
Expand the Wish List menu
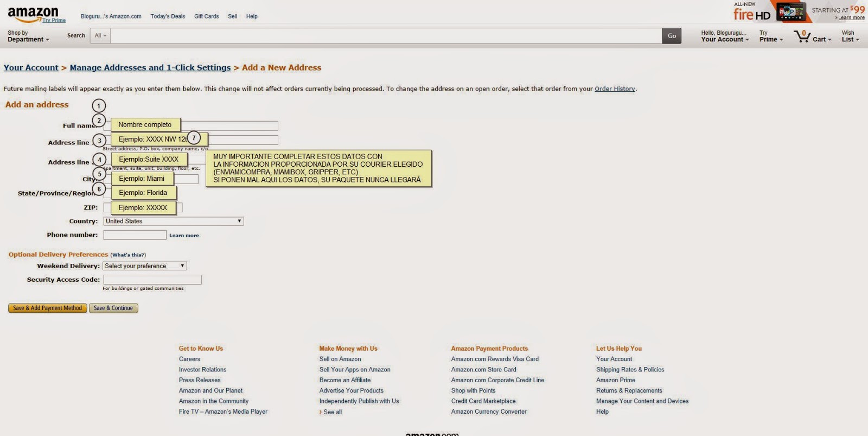(x=850, y=36)
